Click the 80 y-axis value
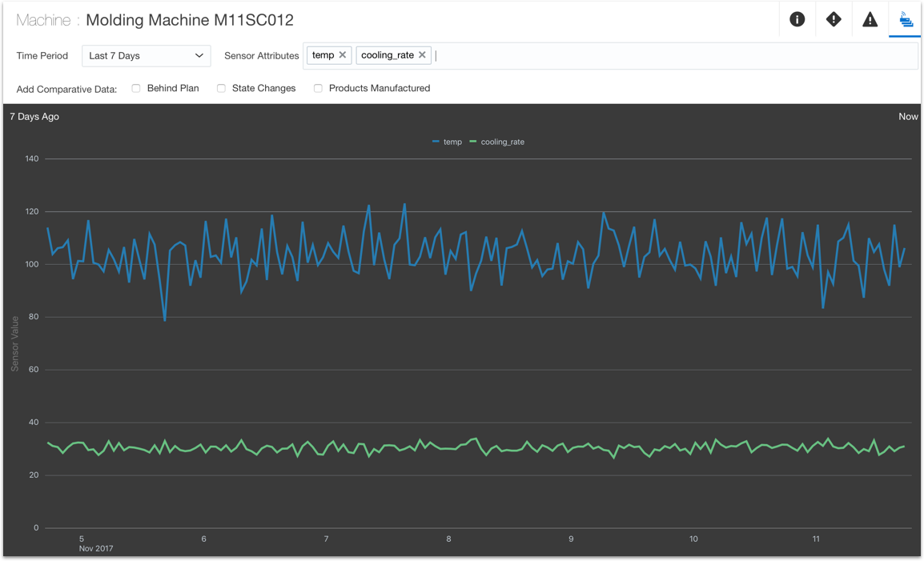The width and height of the screenshot is (924, 561). [x=34, y=317]
